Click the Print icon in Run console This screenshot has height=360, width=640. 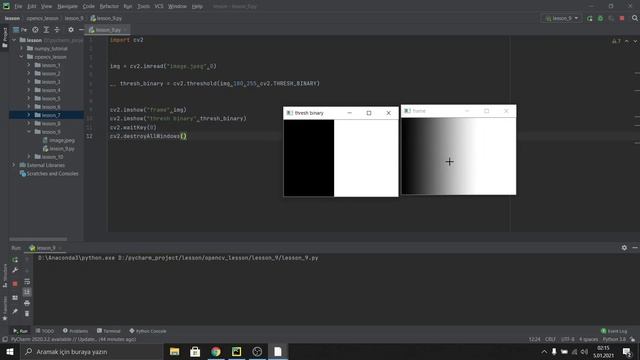[27, 303]
